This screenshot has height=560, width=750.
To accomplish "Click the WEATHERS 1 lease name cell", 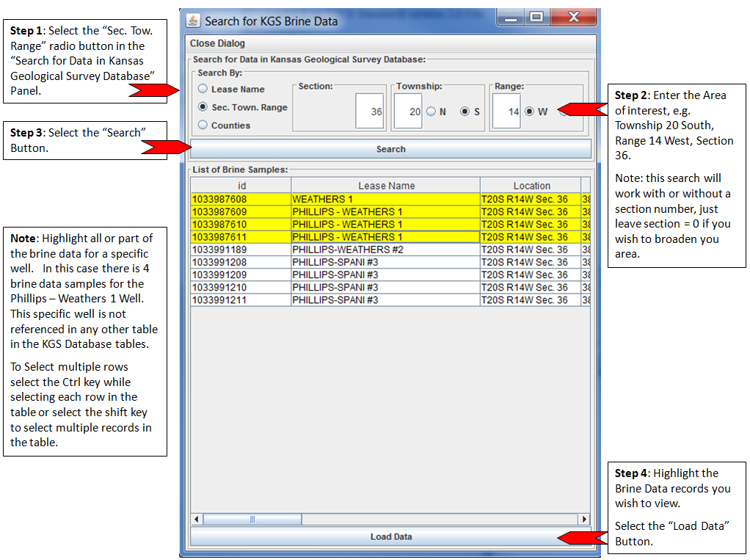I will (x=385, y=200).
